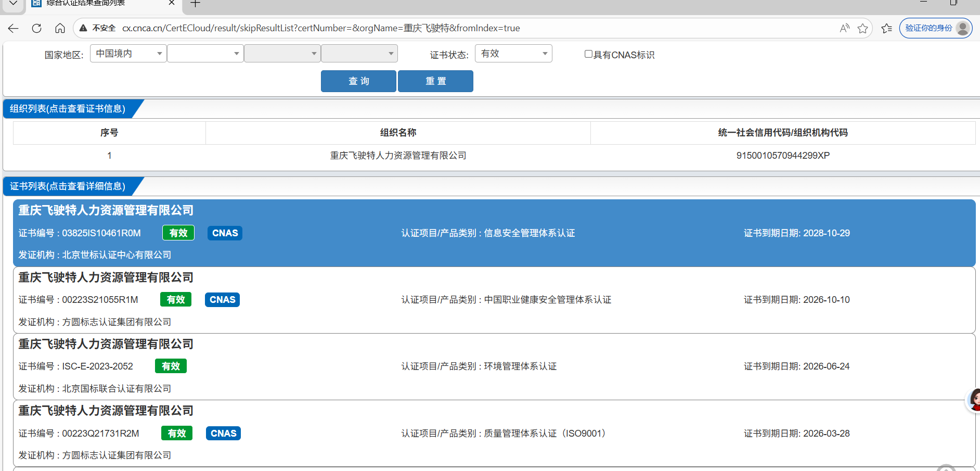Click the 查询 search button
The image size is (980, 471).
[x=358, y=81]
